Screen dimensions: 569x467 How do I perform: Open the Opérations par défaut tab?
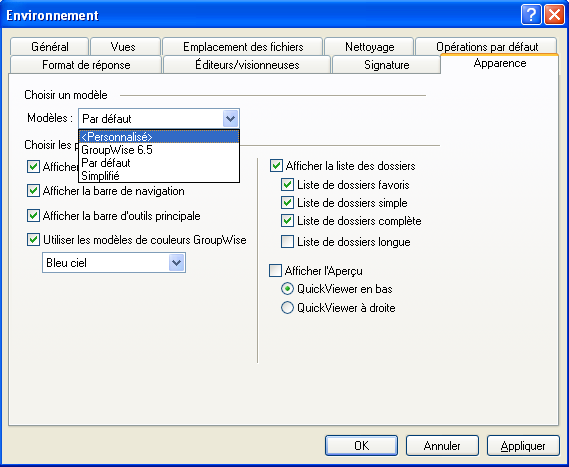click(x=487, y=46)
